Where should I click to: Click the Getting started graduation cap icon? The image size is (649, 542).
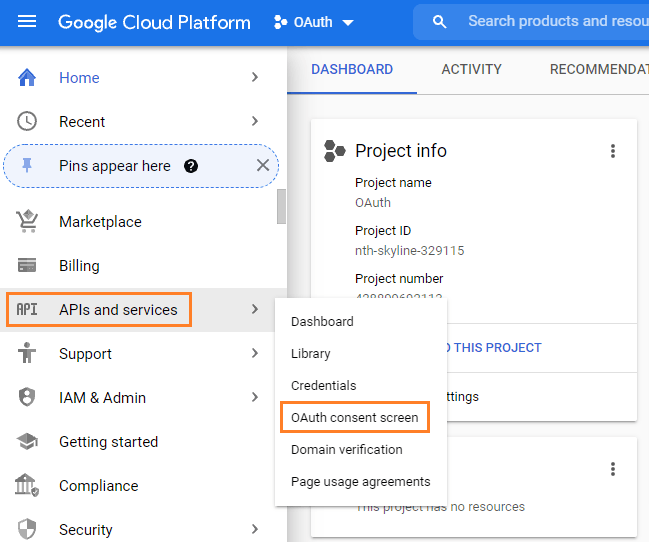coord(27,441)
